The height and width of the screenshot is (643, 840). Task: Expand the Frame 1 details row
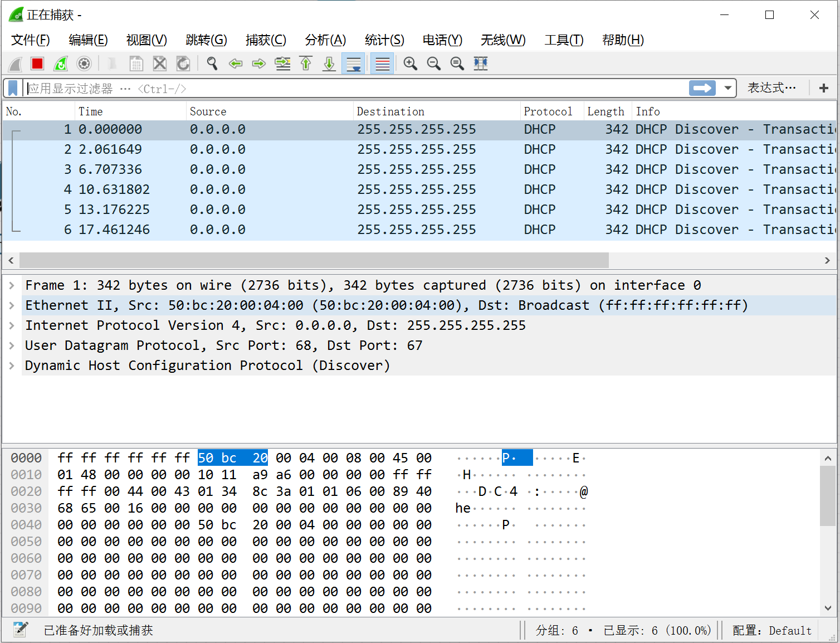click(12, 285)
